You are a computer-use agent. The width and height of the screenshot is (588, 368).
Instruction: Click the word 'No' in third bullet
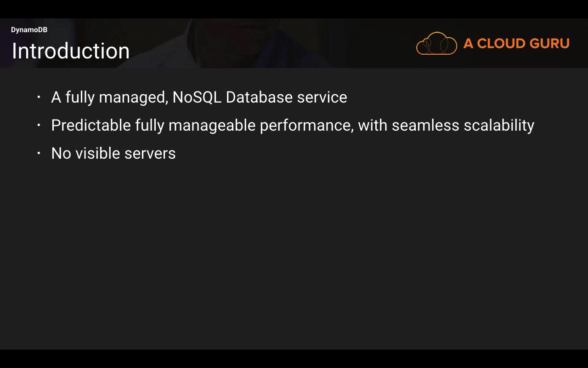[61, 153]
